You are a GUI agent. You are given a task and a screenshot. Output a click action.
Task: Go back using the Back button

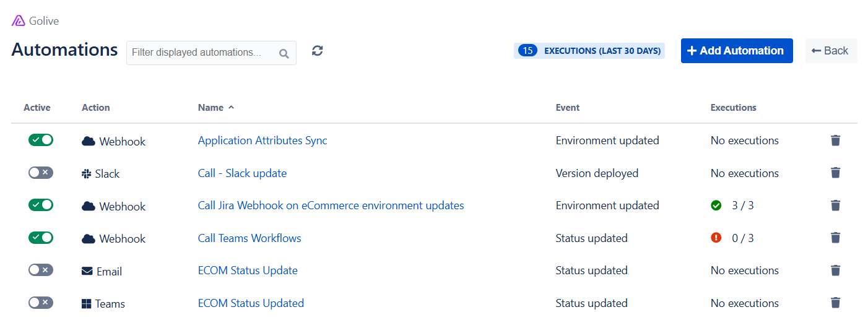[831, 51]
